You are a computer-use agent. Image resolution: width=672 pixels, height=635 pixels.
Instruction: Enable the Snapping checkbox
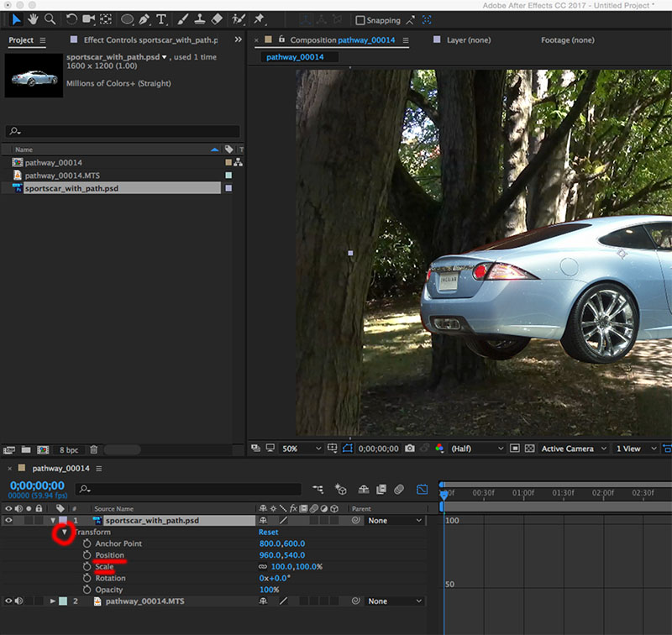tap(360, 20)
